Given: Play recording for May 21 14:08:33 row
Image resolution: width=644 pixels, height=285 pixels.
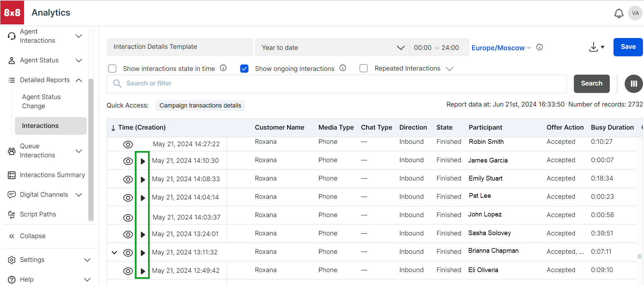Looking at the screenshot, I should [x=143, y=179].
